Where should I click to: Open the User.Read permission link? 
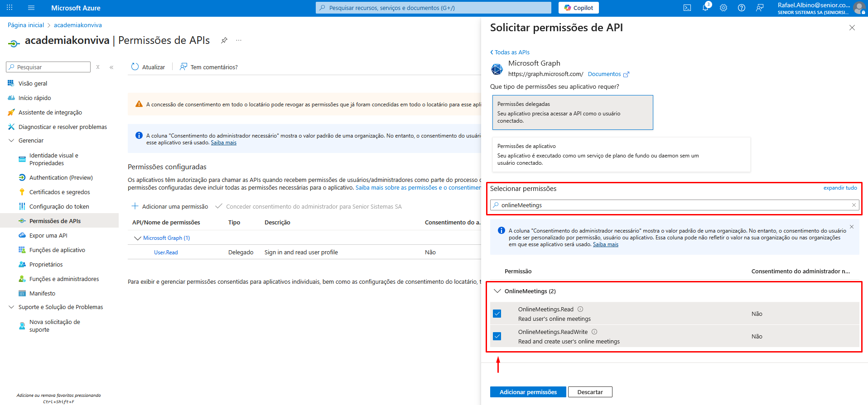166,253
